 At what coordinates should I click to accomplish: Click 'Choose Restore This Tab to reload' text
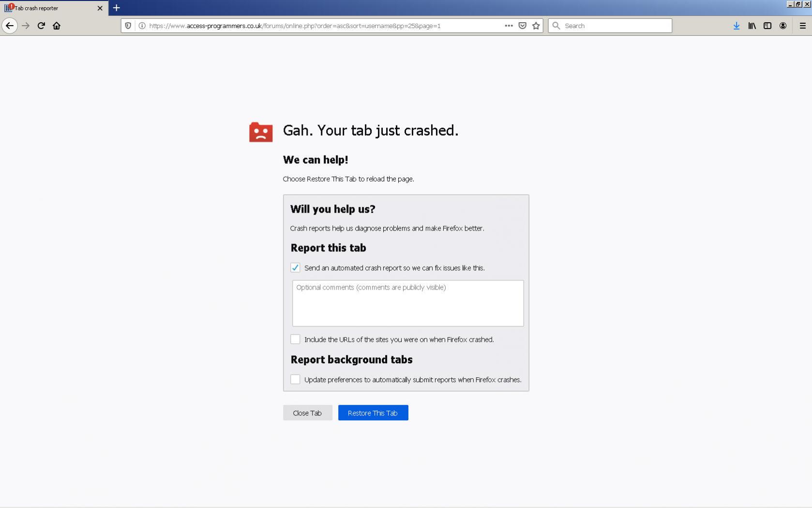pos(348,179)
